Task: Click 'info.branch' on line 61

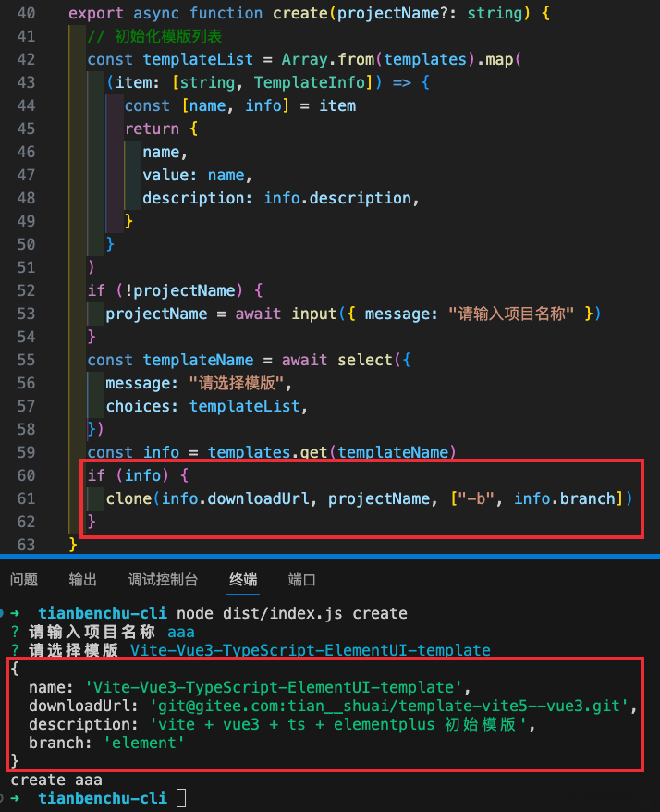Action: 564,498
